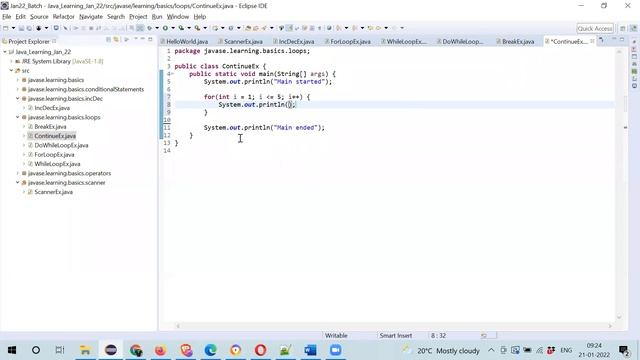Screen dimensions: 640x360
Task: Collapse the src folder node
Action: [11, 71]
